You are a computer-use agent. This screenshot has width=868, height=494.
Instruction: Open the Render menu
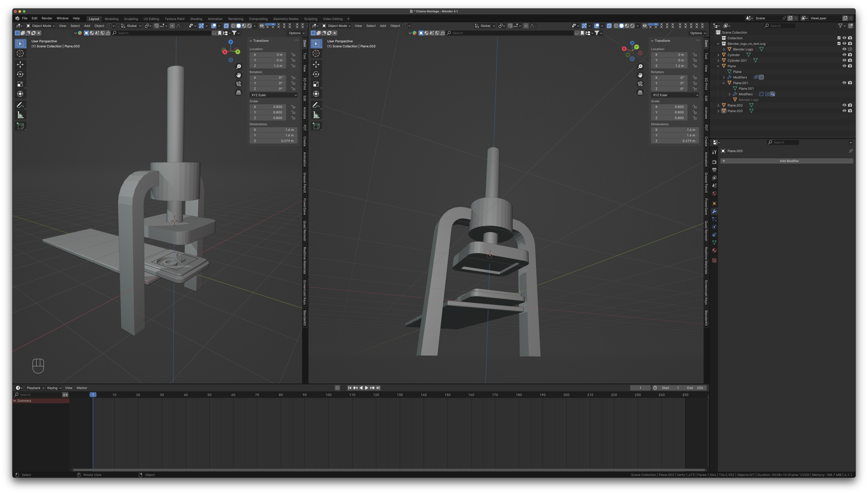[47, 18]
